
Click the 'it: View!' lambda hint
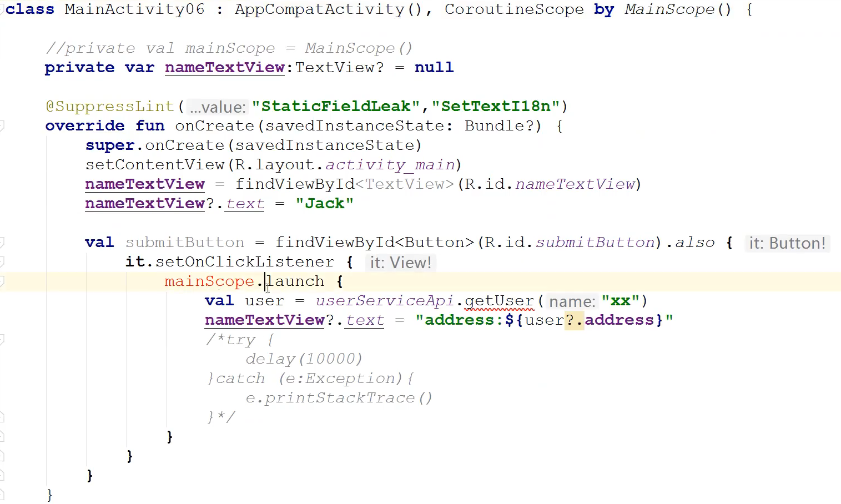(400, 263)
